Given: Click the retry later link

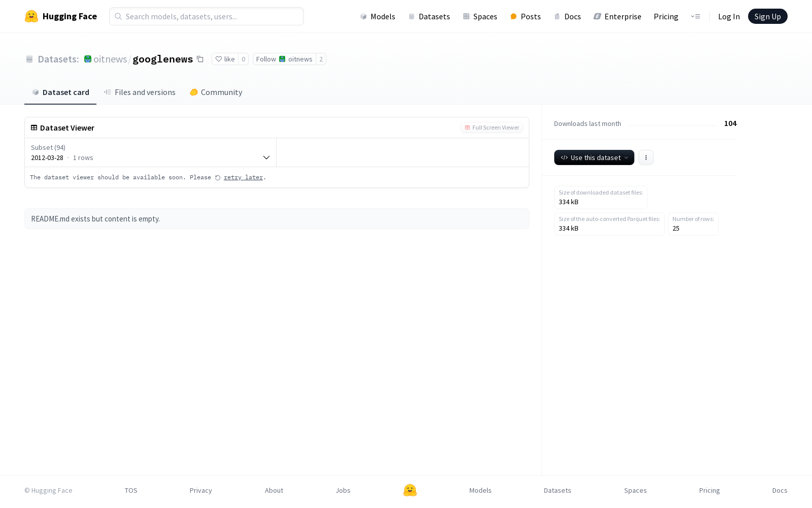Looking at the screenshot, I should coord(243,177).
